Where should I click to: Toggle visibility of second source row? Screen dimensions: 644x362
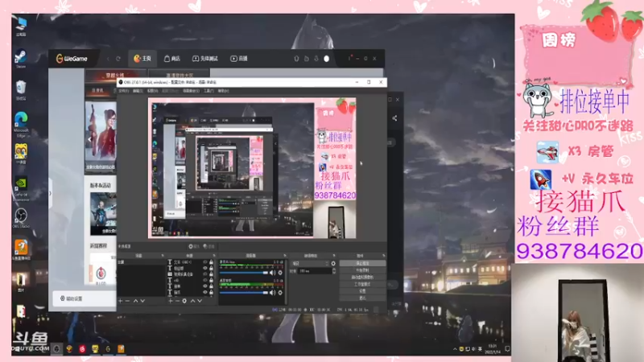coord(205,268)
